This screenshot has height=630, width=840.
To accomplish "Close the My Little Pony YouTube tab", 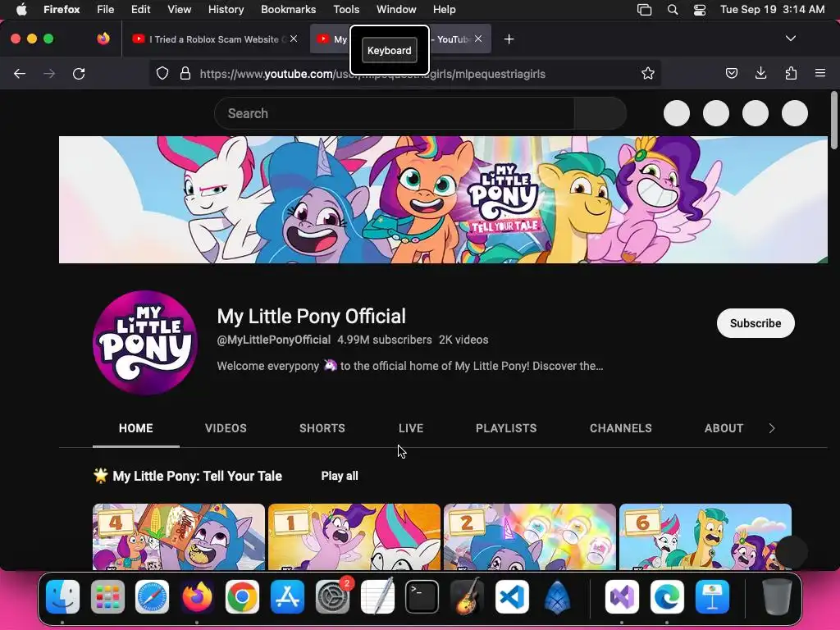I will pos(478,39).
